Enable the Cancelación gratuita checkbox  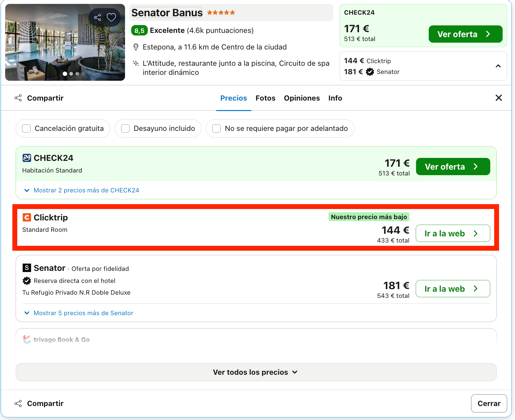[26, 129]
